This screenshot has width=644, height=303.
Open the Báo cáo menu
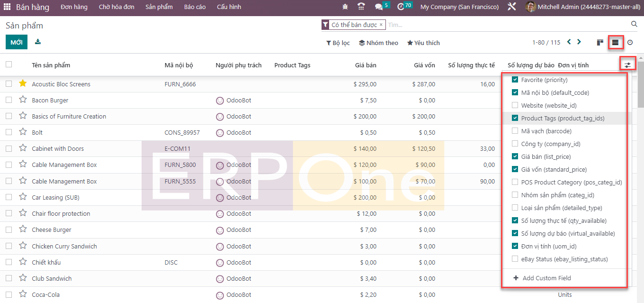click(195, 7)
